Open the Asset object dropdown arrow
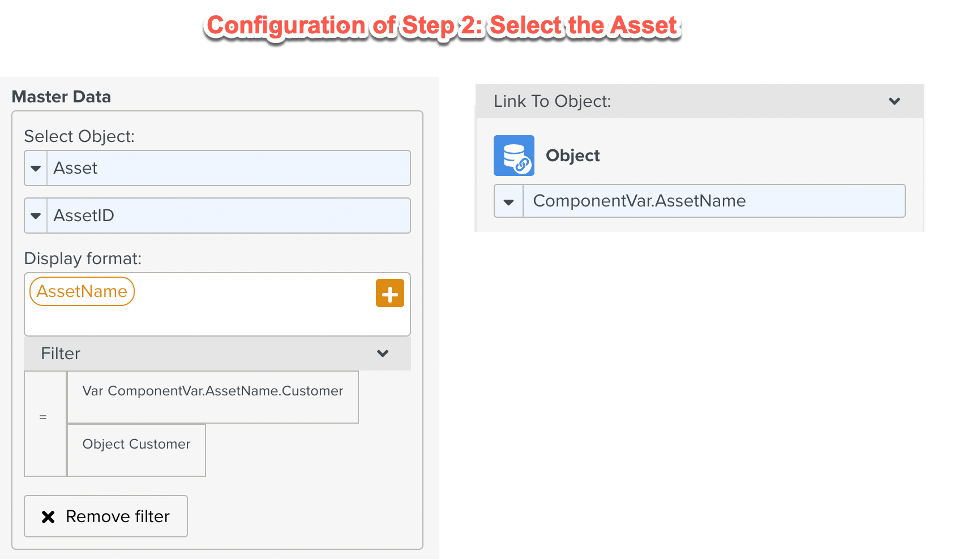The width and height of the screenshot is (976, 560). pos(36,168)
